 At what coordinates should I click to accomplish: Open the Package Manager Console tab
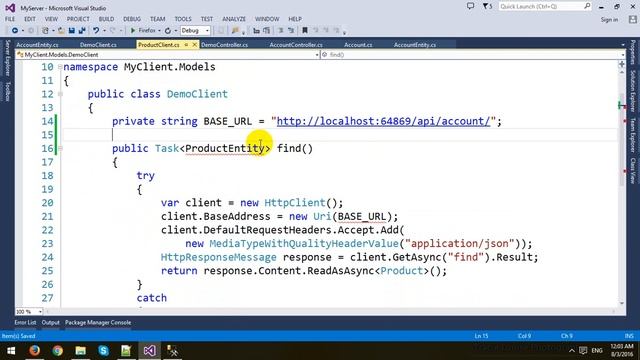pyautogui.click(x=98, y=322)
